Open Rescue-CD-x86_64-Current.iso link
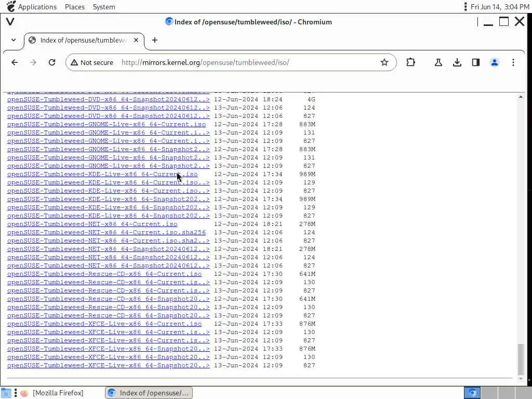Image resolution: width=532 pixels, height=399 pixels. pyautogui.click(x=104, y=274)
